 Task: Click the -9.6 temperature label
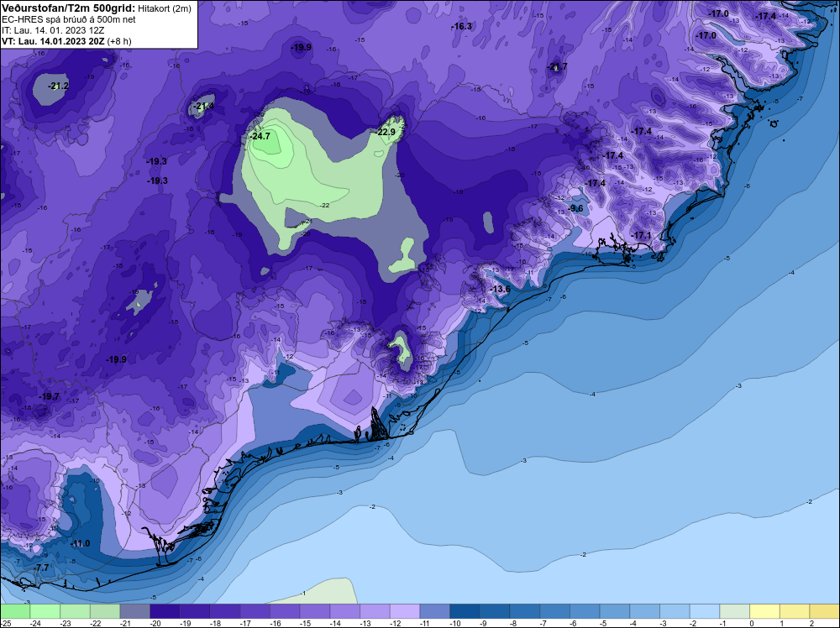click(x=576, y=208)
